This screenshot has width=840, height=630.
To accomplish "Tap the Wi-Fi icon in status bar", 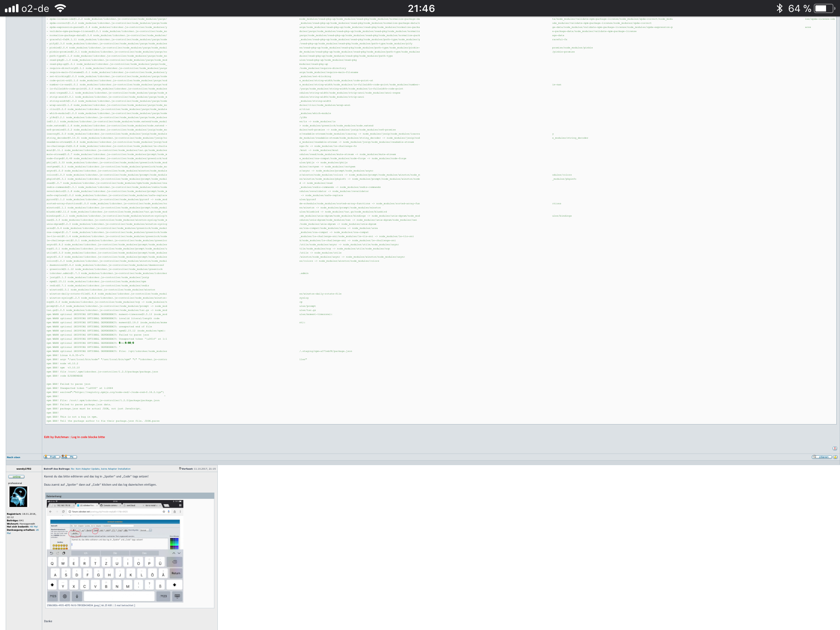I will pos(61,8).
